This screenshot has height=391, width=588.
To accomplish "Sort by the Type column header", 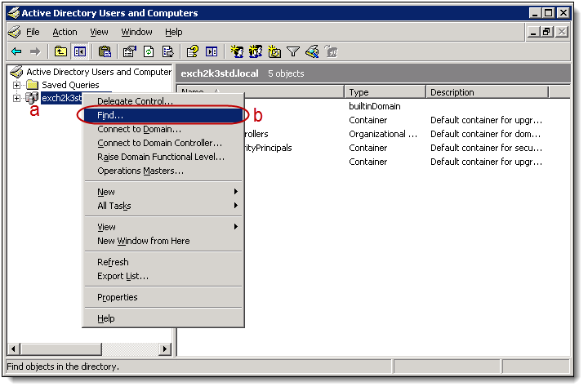I will click(x=385, y=92).
